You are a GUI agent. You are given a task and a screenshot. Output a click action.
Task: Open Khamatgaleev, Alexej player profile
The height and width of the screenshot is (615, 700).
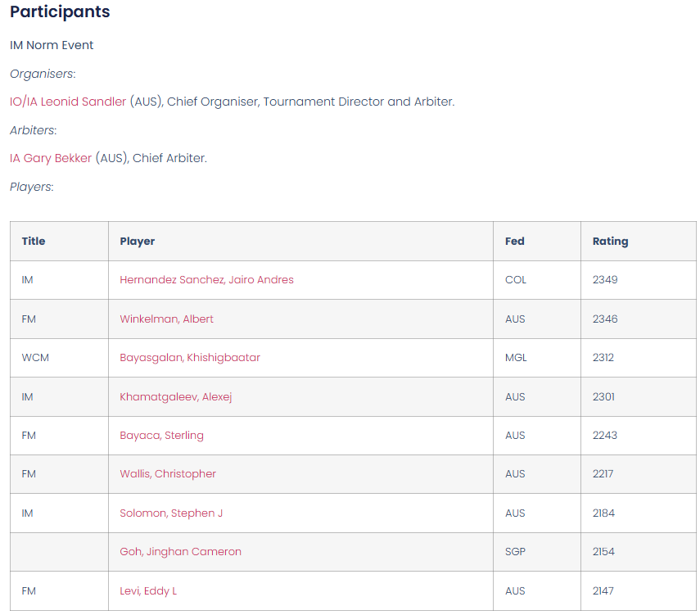point(176,396)
